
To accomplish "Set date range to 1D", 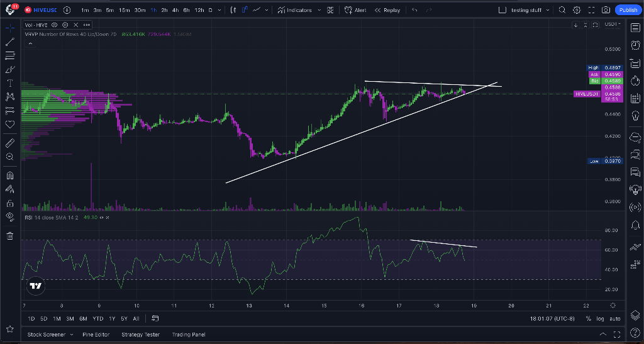I will [31, 319].
